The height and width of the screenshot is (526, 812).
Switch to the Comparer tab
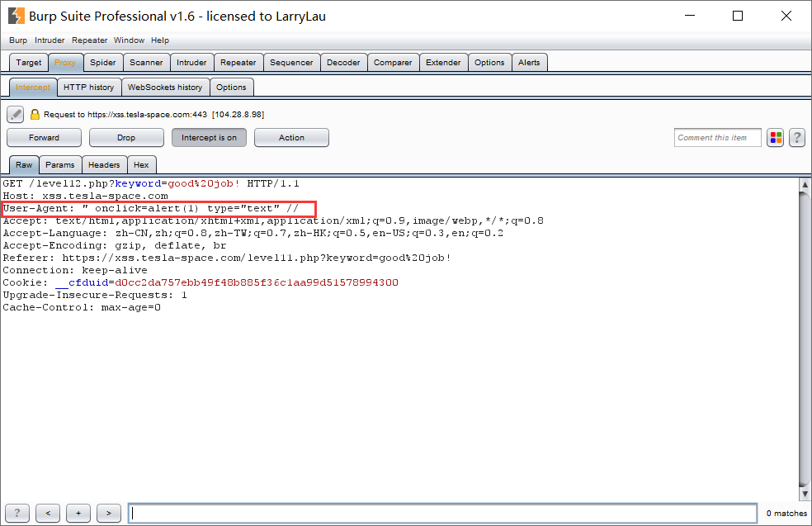(393, 63)
